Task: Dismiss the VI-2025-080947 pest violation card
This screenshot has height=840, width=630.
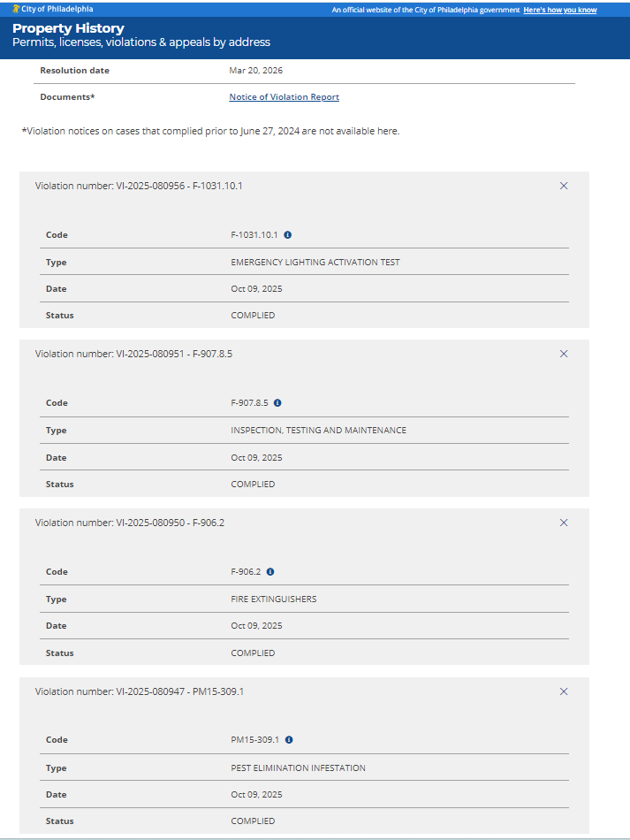Action: [564, 691]
